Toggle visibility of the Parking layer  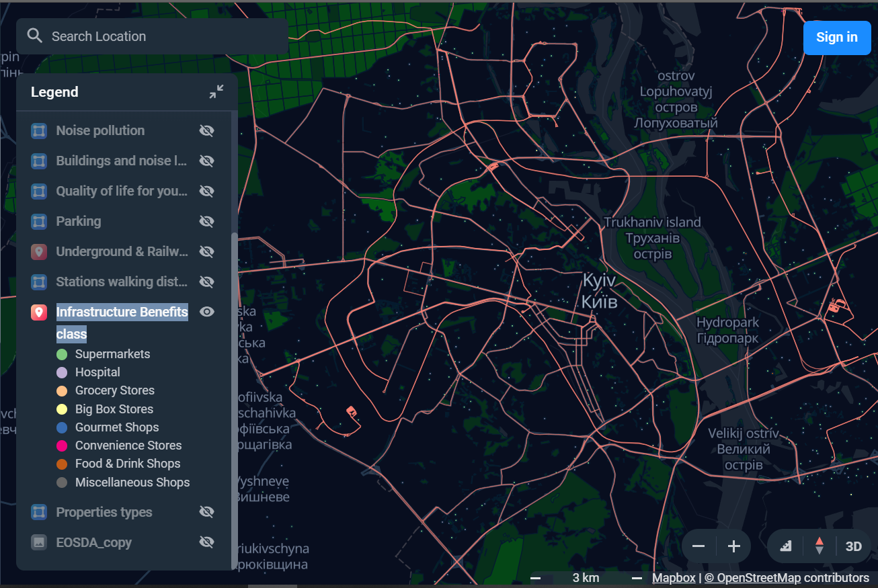(x=206, y=221)
